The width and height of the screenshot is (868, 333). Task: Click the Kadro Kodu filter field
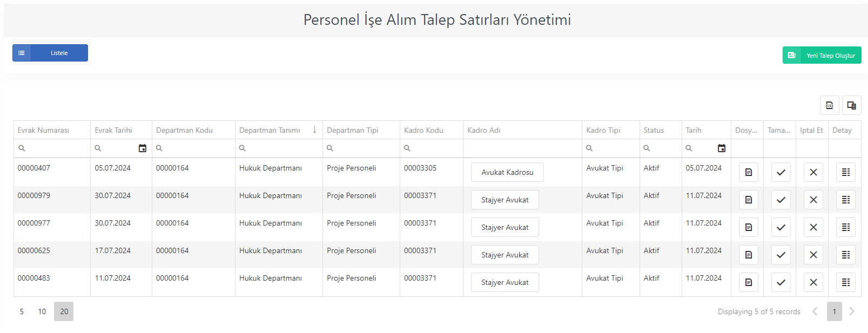click(x=432, y=148)
